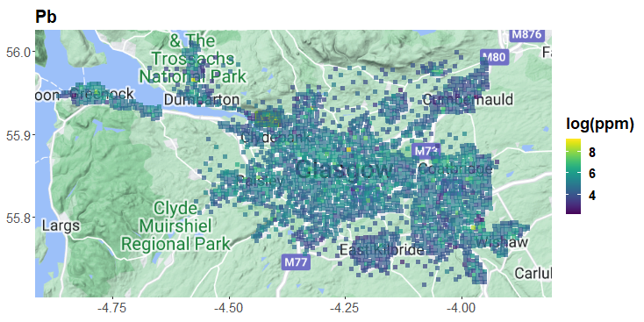The width and height of the screenshot is (644, 322).
Task: Click the Largs town label
Action: click(61, 225)
